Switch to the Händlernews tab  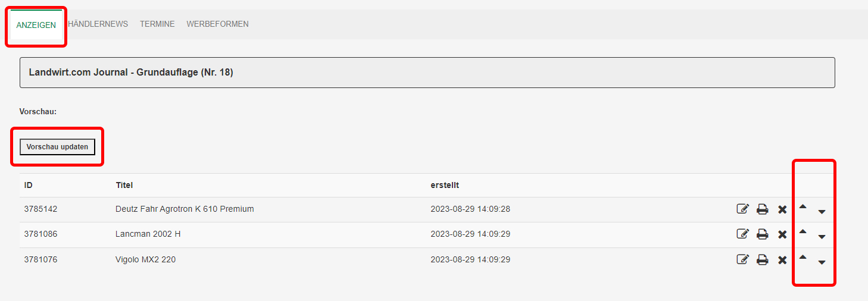[98, 24]
